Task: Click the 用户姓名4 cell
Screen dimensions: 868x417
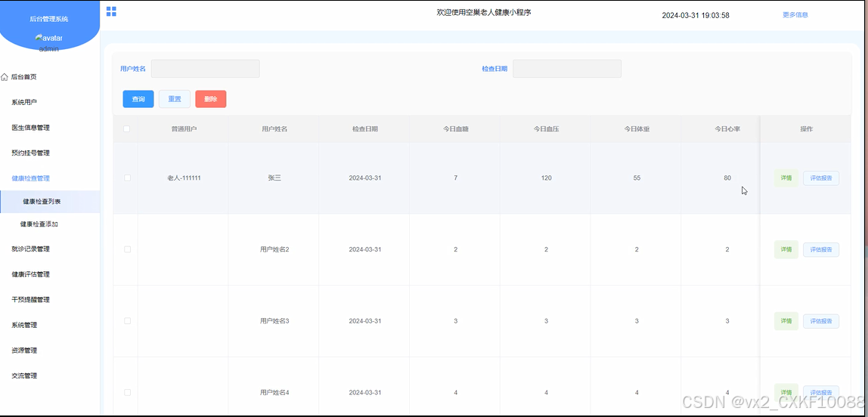Action: pyautogui.click(x=274, y=392)
